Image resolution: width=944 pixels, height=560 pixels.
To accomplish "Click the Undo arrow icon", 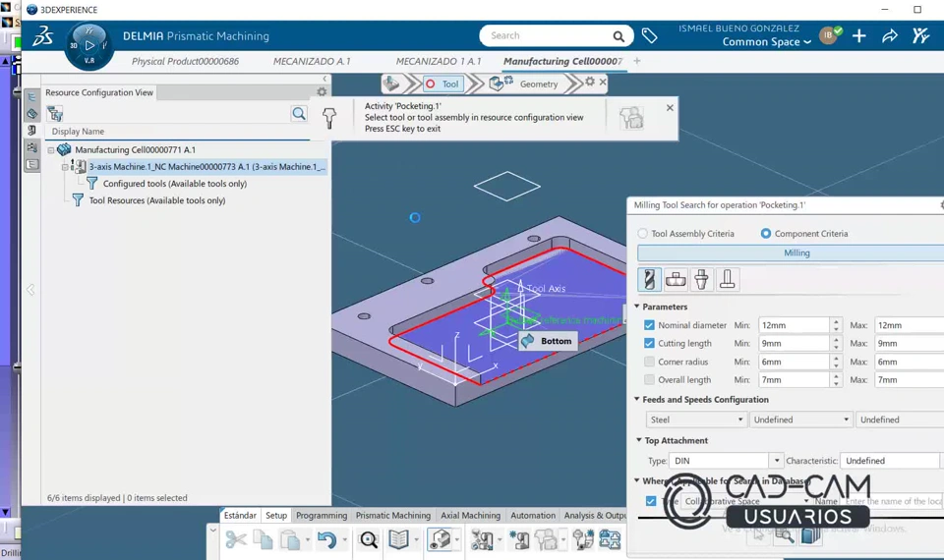I will click(326, 539).
